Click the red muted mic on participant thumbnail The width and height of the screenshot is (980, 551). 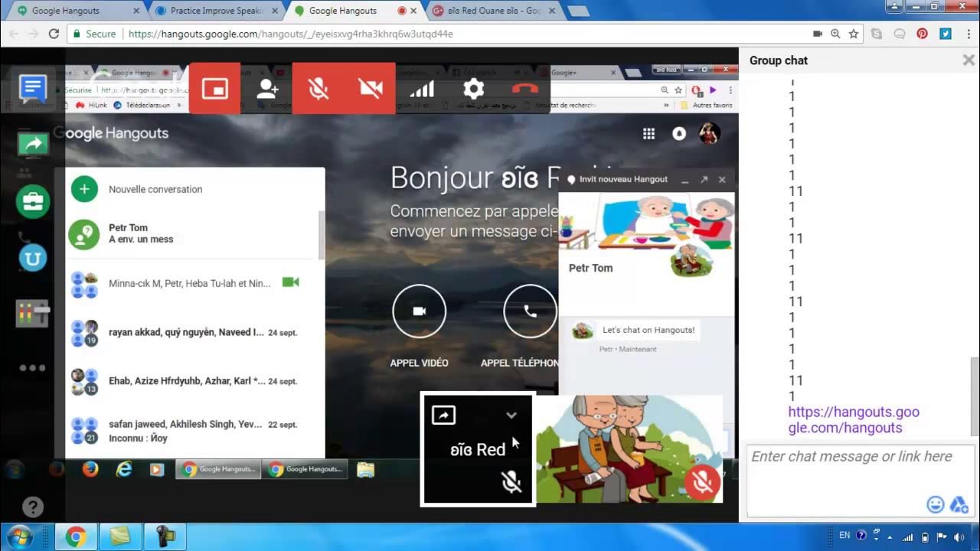702,481
